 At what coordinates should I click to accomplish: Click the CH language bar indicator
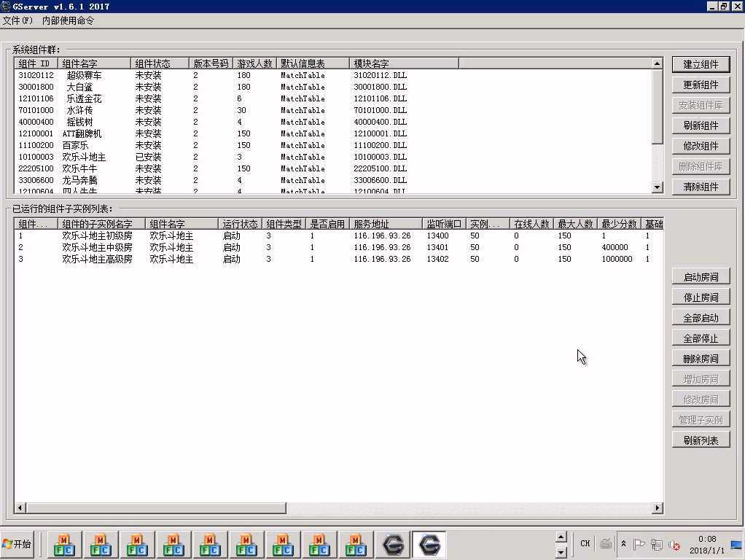585,543
